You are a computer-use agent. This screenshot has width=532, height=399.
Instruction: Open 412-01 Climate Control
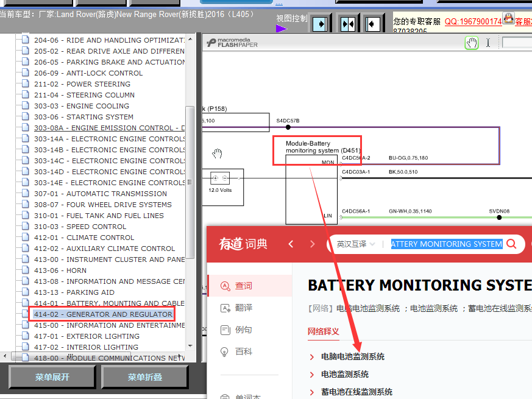click(84, 238)
